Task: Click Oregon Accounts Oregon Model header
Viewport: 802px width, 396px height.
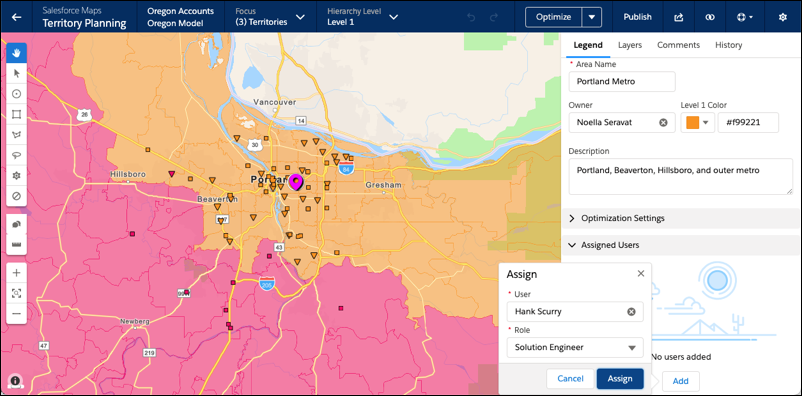Action: pyautogui.click(x=181, y=17)
